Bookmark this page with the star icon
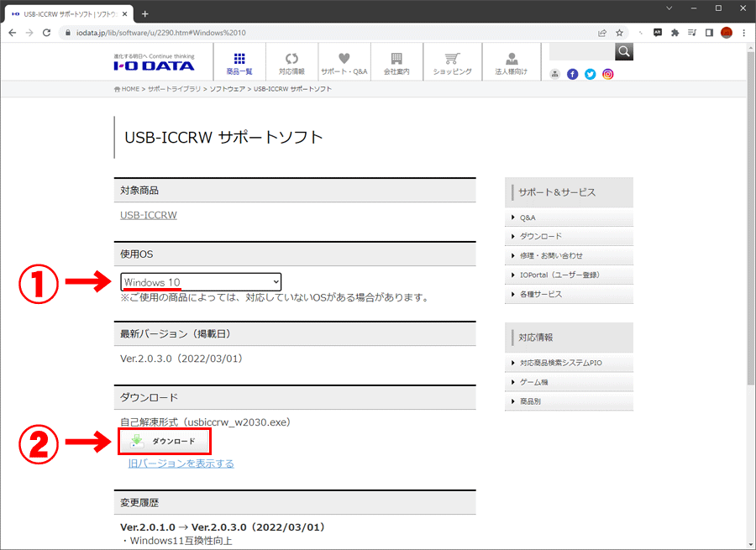Screen dimensions: 756x550 click(x=620, y=33)
